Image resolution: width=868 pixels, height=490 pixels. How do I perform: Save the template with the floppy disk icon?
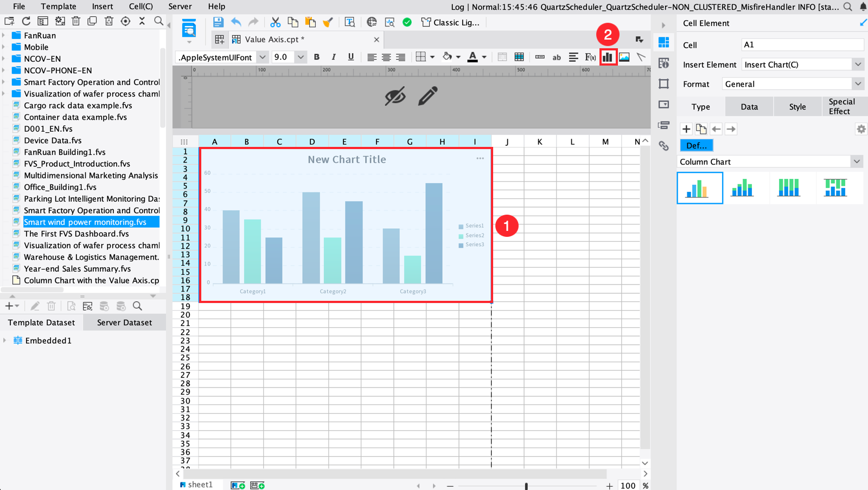218,22
